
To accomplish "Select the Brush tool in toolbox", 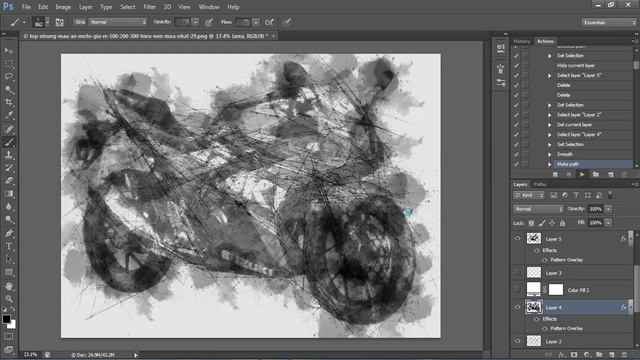I will (x=9, y=142).
